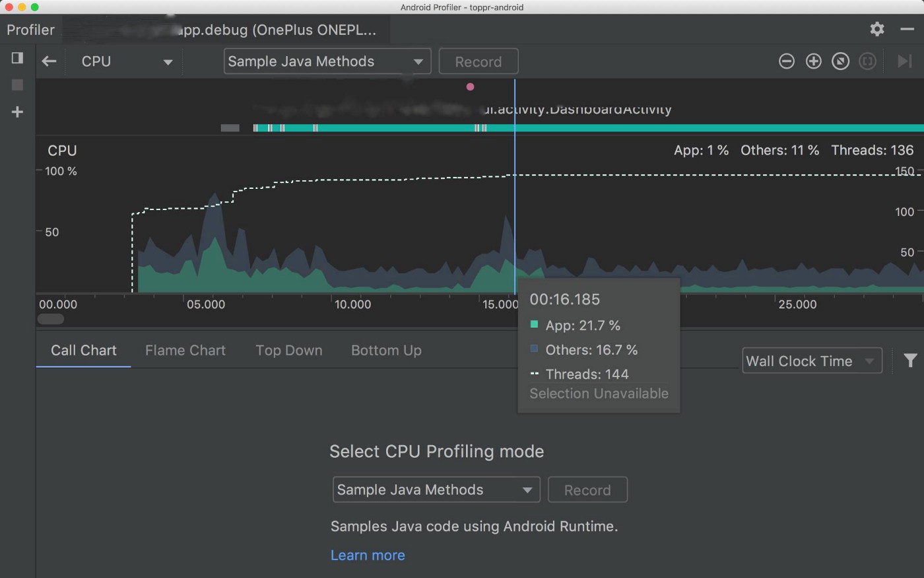This screenshot has height=578, width=924.
Task: Expand the lower Sample Java Methods combo box
Action: [x=436, y=490]
